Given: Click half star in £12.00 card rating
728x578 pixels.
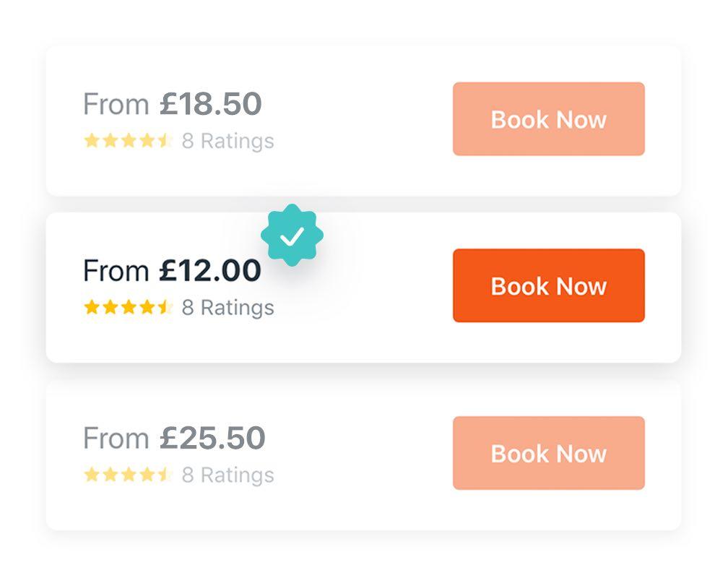Looking at the screenshot, I should tap(165, 307).
